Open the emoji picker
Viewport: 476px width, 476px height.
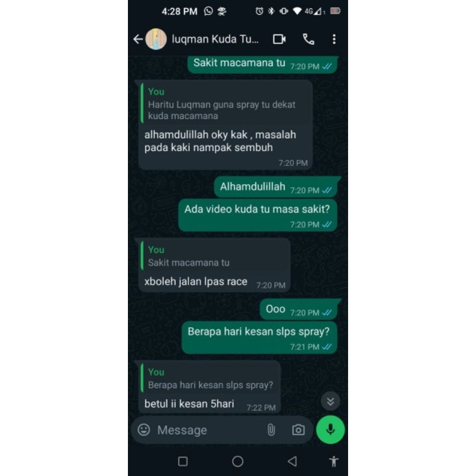click(x=144, y=430)
